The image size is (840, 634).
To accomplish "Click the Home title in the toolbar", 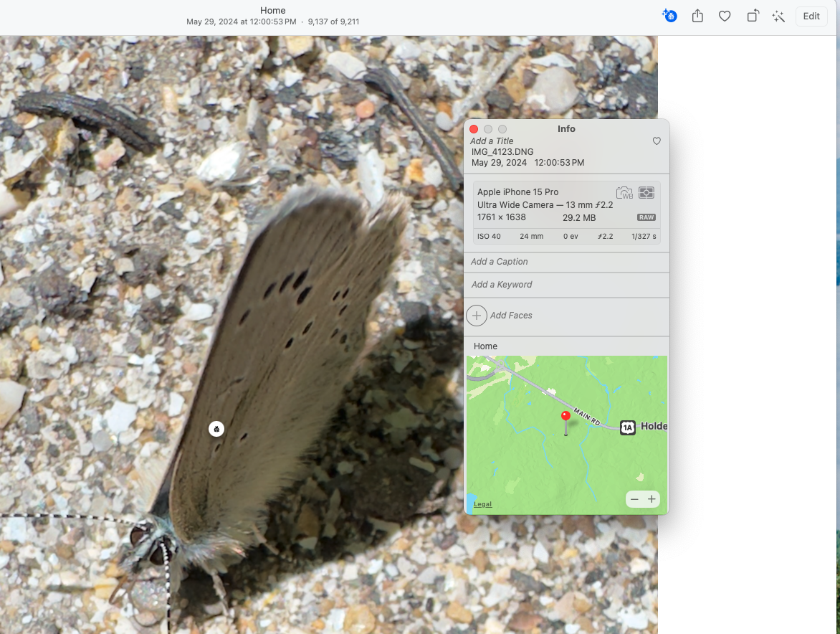I will pyautogui.click(x=272, y=10).
